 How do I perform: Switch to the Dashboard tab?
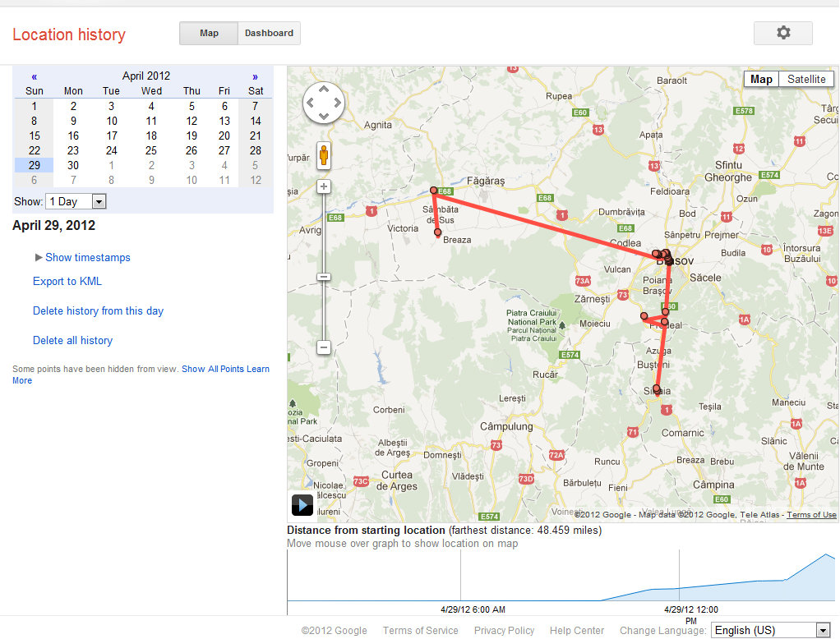[x=269, y=33]
